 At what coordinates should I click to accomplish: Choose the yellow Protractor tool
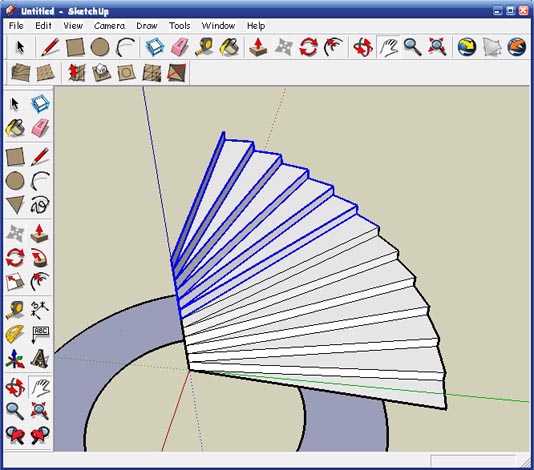coord(15,334)
